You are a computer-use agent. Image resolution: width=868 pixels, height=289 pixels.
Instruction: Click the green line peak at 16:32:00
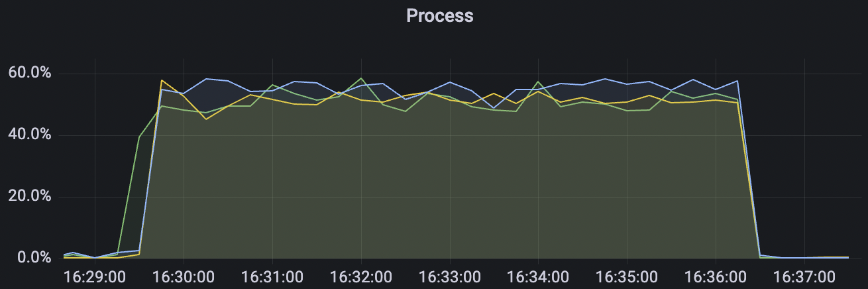361,78
